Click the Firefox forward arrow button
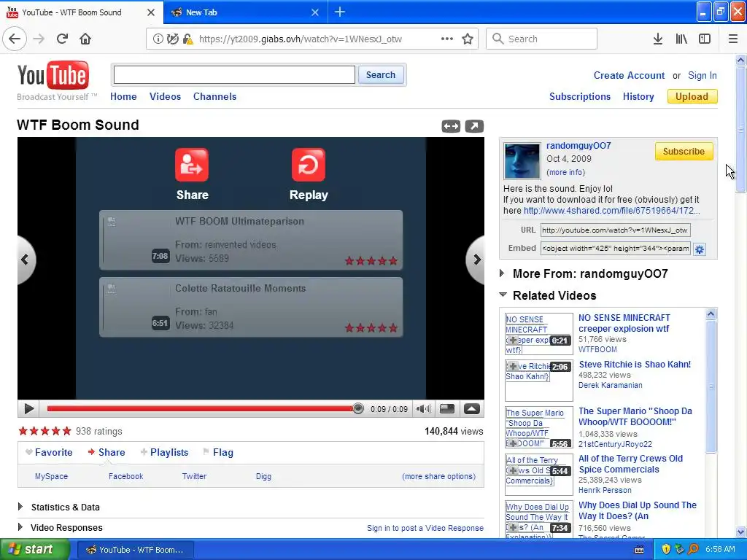Screen dimensions: 747x560 (39, 39)
